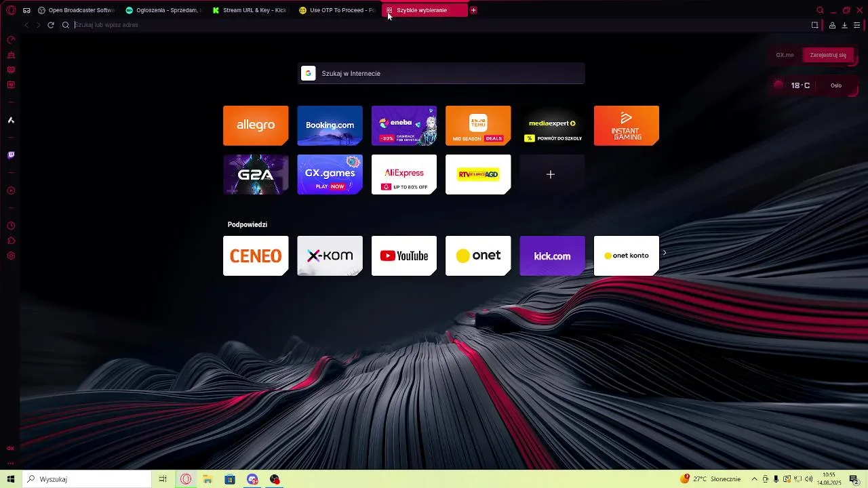This screenshot has width=868, height=488.
Task: Click the address bar field
Action: (x=434, y=25)
